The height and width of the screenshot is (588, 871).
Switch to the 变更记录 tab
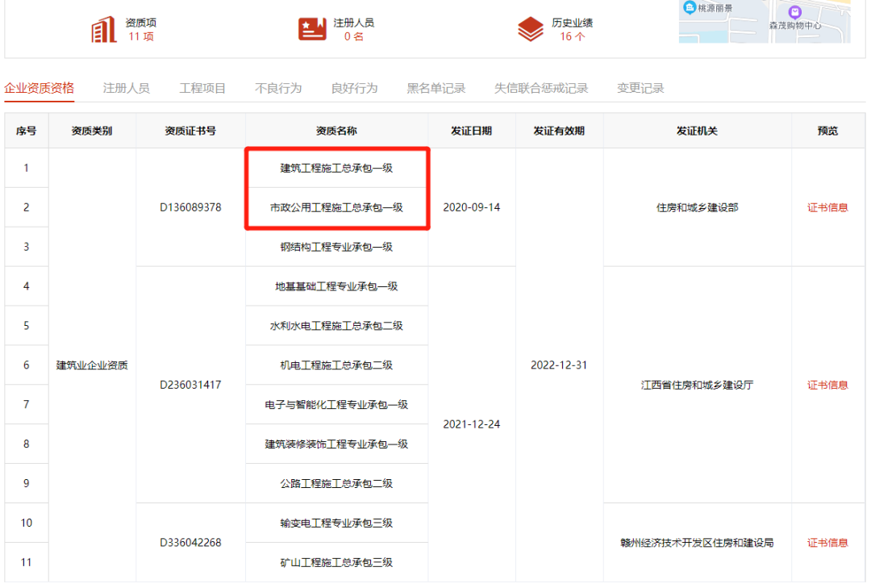point(640,88)
